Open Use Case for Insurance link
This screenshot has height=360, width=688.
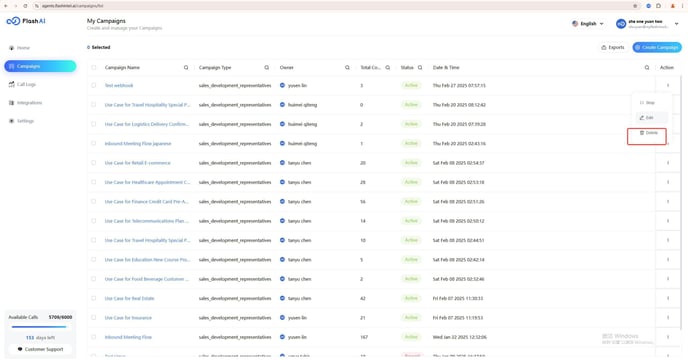[x=128, y=318]
